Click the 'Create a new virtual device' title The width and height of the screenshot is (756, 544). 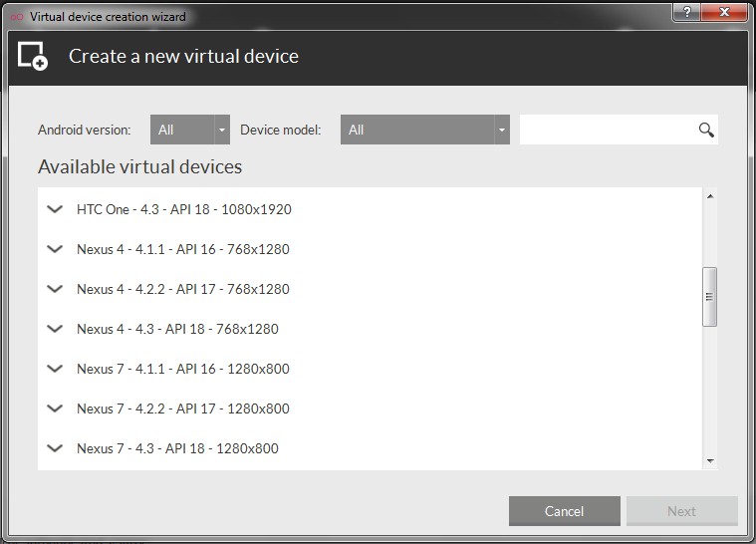[183, 57]
